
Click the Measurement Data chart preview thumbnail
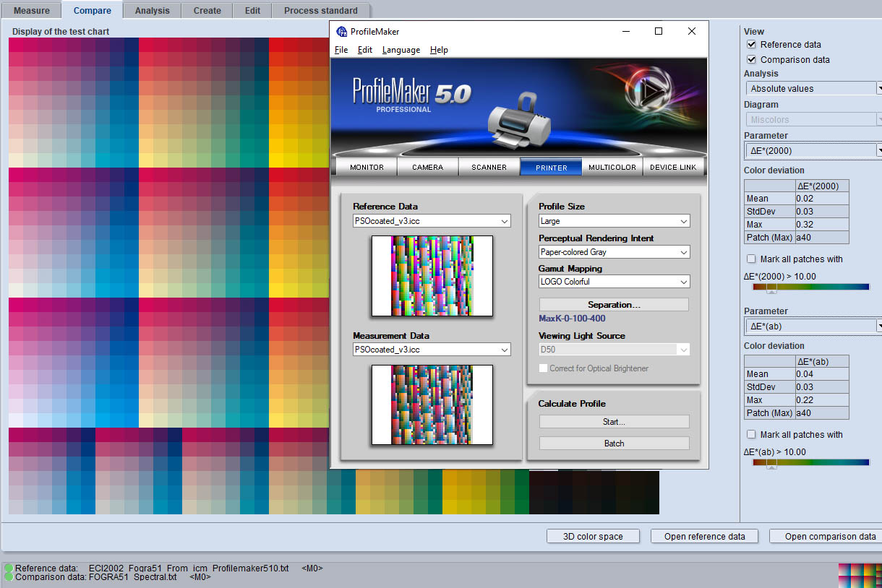click(x=432, y=405)
